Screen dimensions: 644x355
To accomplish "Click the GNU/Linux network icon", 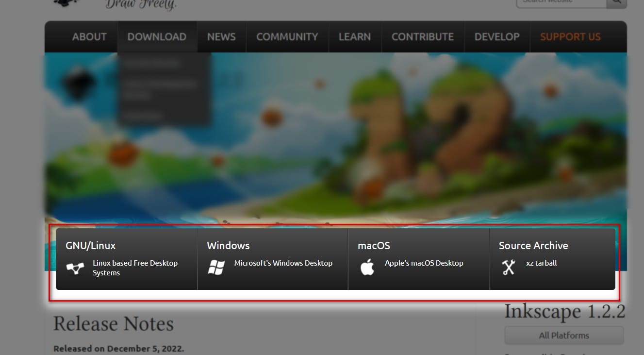I will pyautogui.click(x=75, y=268).
